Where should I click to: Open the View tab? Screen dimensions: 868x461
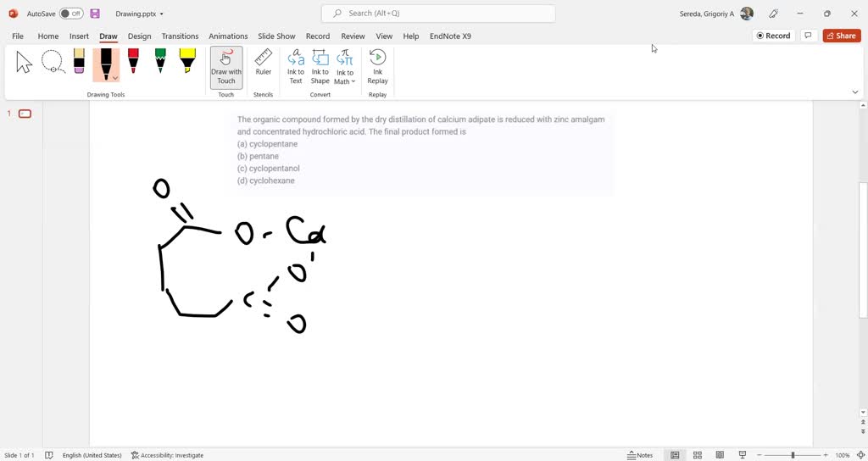tap(384, 36)
